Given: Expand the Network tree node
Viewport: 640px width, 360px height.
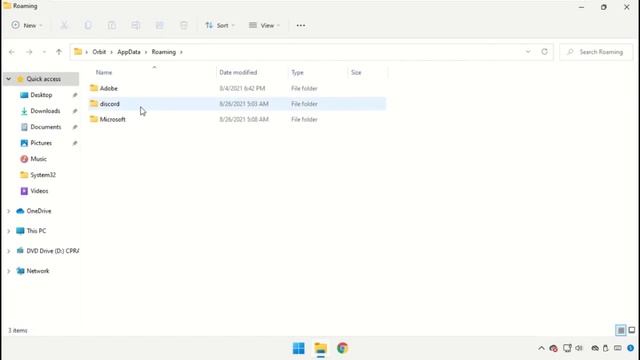Looking at the screenshot, I should (9, 271).
